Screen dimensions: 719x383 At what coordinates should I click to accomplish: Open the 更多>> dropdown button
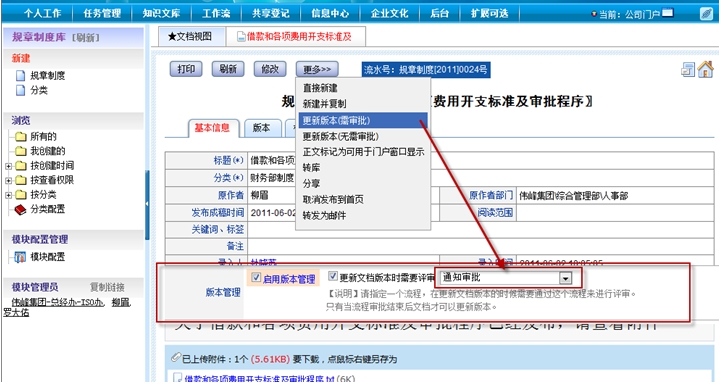tap(317, 69)
